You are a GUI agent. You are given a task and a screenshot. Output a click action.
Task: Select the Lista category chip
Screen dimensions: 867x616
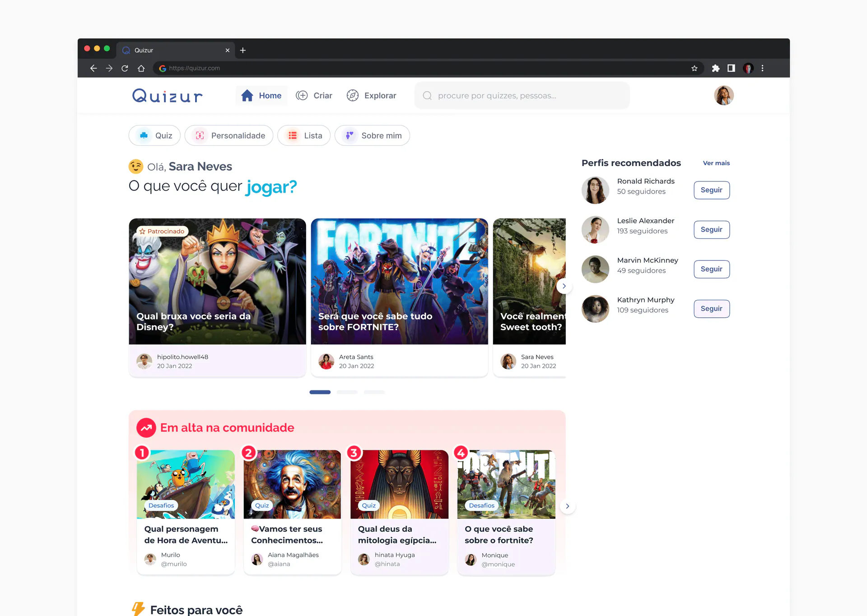pos(304,135)
